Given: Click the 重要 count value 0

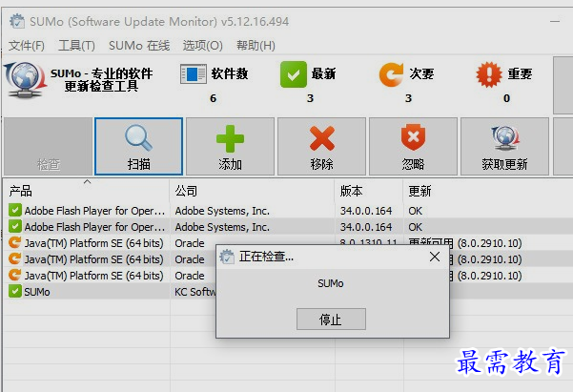Looking at the screenshot, I should click(x=506, y=98).
